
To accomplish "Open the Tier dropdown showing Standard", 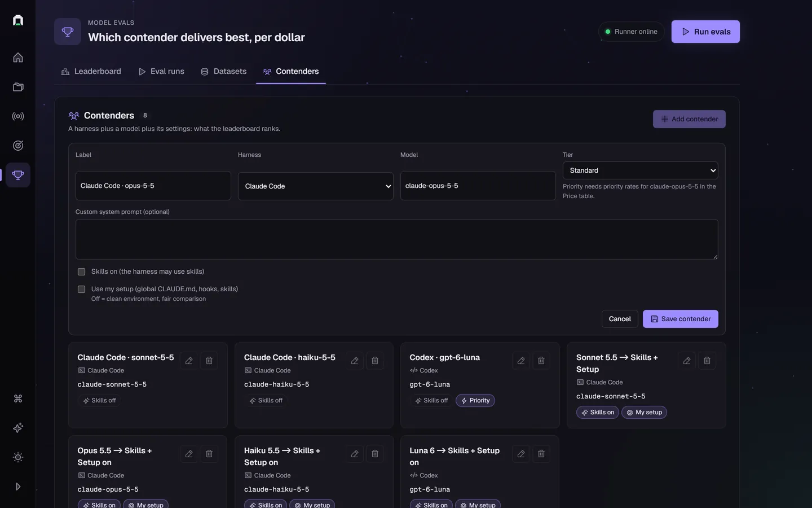I will [641, 170].
